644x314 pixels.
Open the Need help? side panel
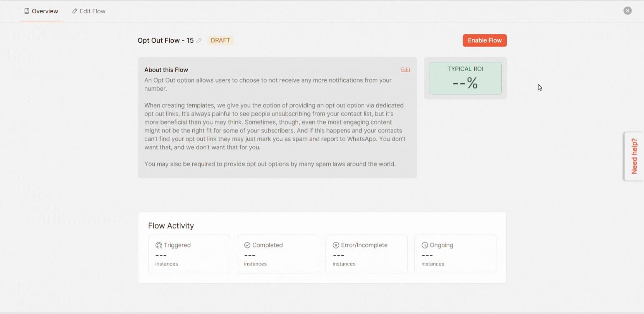[634, 156]
